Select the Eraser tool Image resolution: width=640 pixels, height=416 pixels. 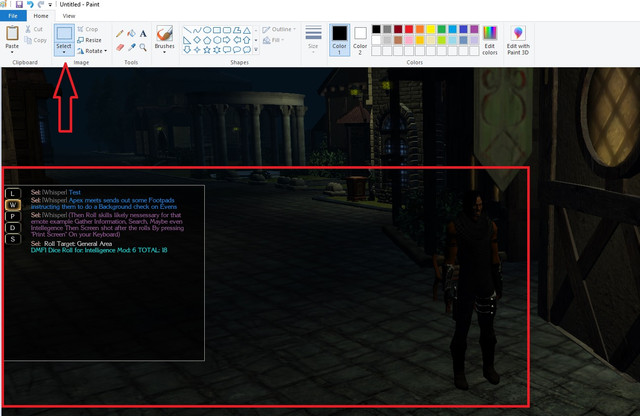click(x=120, y=47)
